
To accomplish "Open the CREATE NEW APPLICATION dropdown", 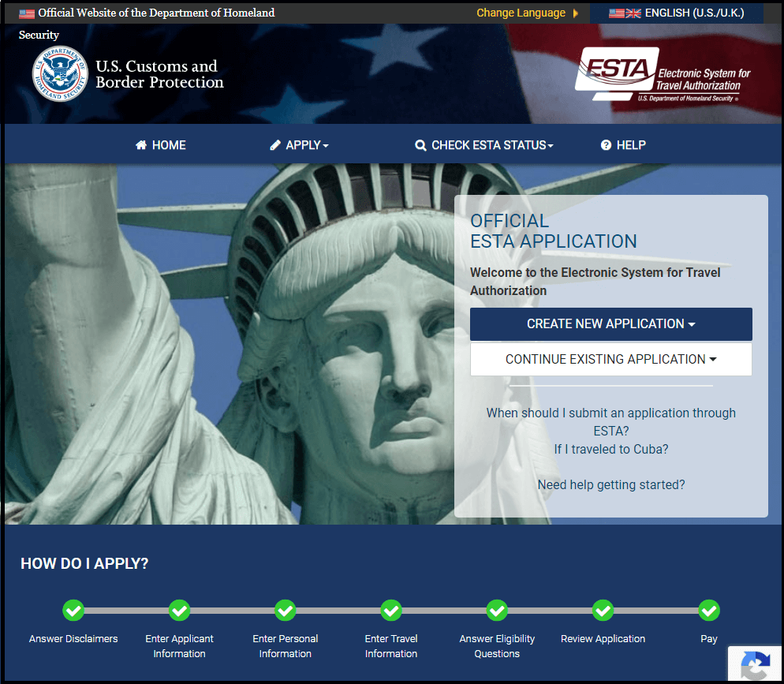I will (x=611, y=324).
